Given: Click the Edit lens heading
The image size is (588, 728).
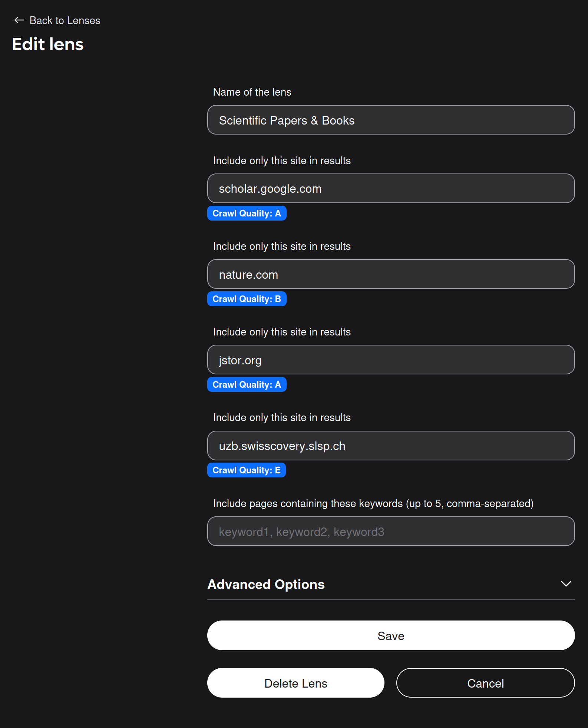Looking at the screenshot, I should 48,44.
